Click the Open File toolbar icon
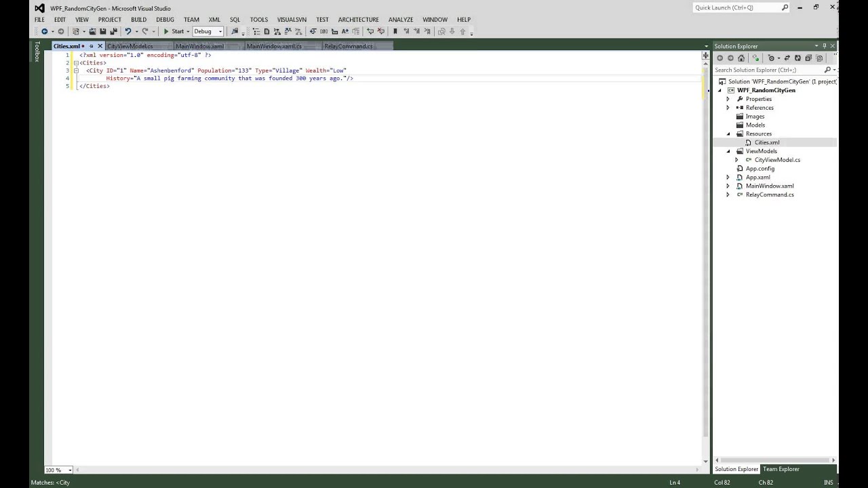Image resolution: width=868 pixels, height=488 pixels. (92, 31)
